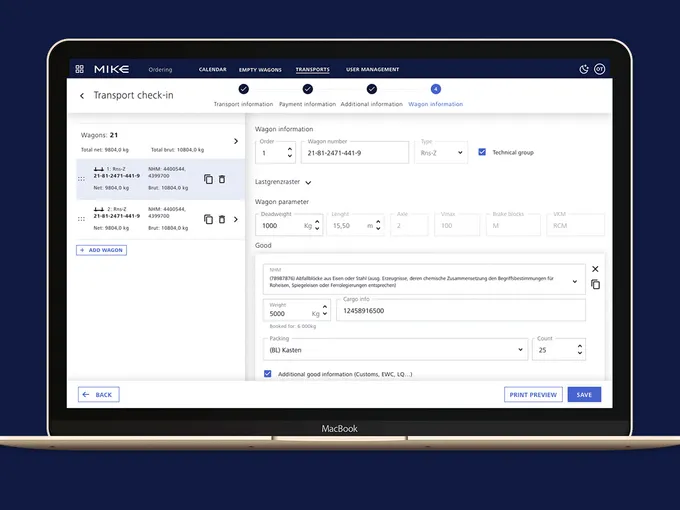Click the back arrow beside Transport check-in
Viewport: 680px width, 510px height.
coord(82,96)
